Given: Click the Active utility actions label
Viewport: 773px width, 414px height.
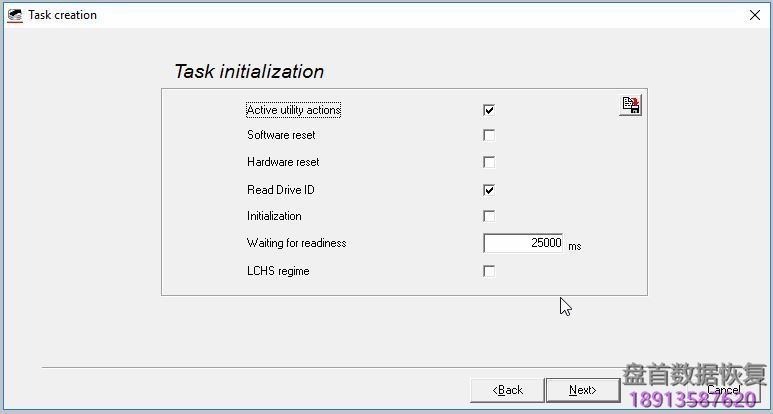Looking at the screenshot, I should coord(293,110).
